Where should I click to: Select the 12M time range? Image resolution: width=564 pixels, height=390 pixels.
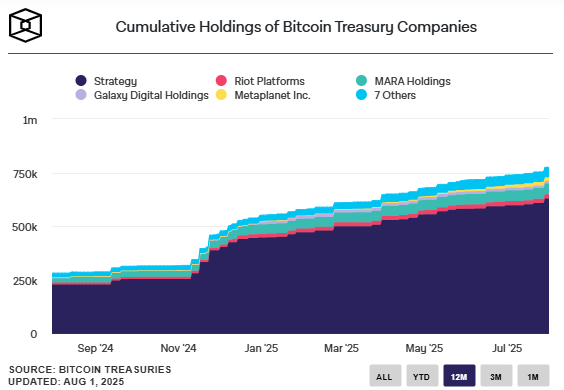pyautogui.click(x=459, y=376)
